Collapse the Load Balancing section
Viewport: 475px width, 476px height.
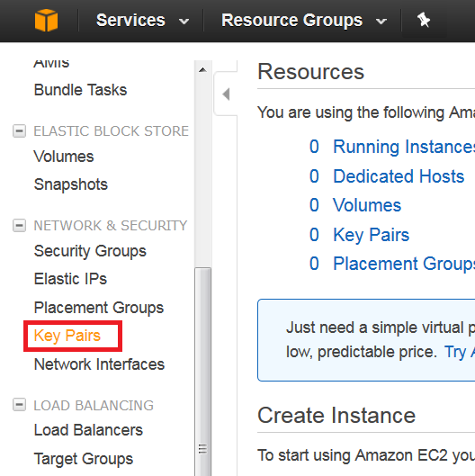tap(19, 405)
